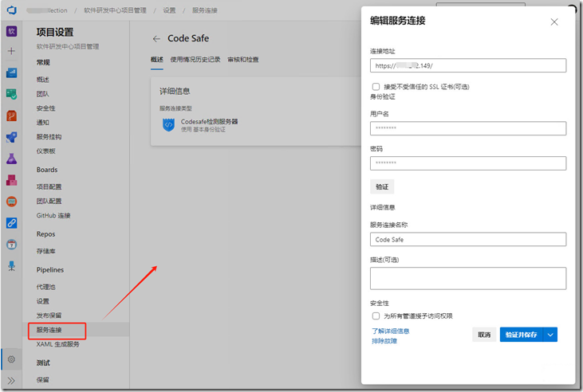583x392 pixels.
Task: Click the 软件研发中心项目管理 breadcrumb
Action: pos(116,10)
